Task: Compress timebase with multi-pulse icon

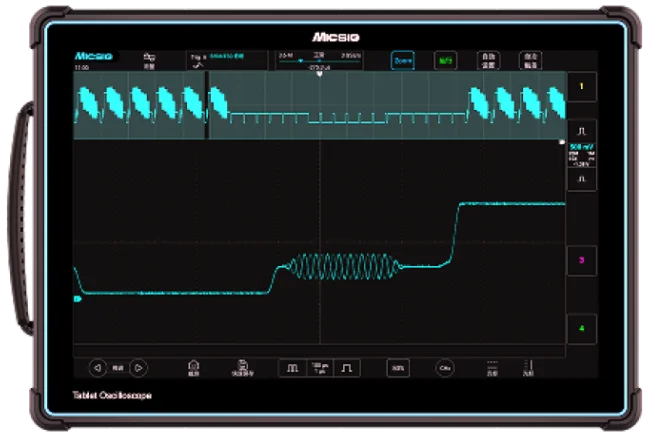Action: click(292, 368)
